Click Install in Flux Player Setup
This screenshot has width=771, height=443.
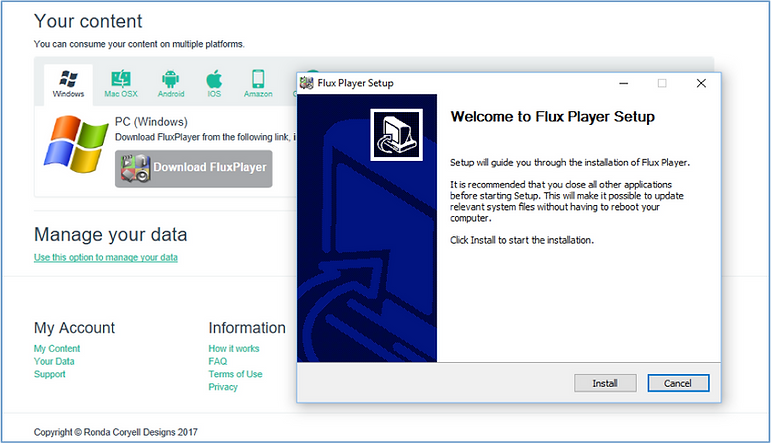[605, 383]
